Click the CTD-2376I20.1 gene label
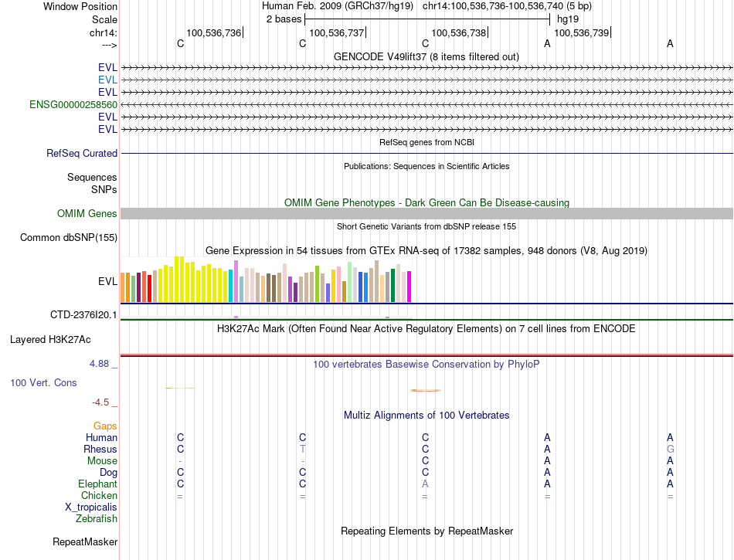This screenshot has width=734, height=560. [x=83, y=315]
